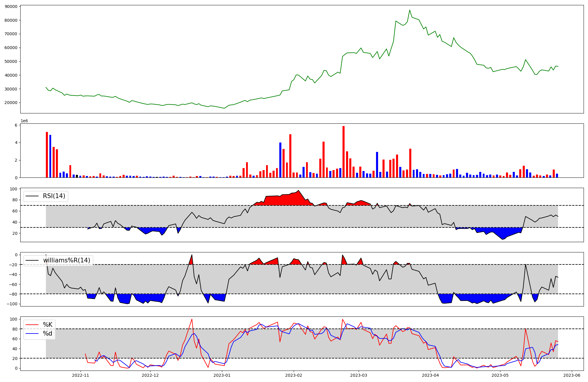
Task: Click the RSI axis 100 tick label
Action: (x=14, y=189)
